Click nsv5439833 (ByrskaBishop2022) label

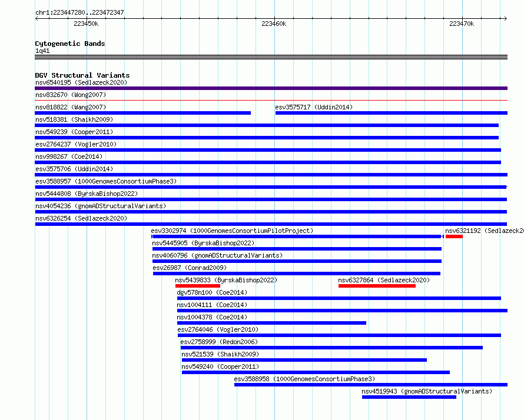[226, 280]
